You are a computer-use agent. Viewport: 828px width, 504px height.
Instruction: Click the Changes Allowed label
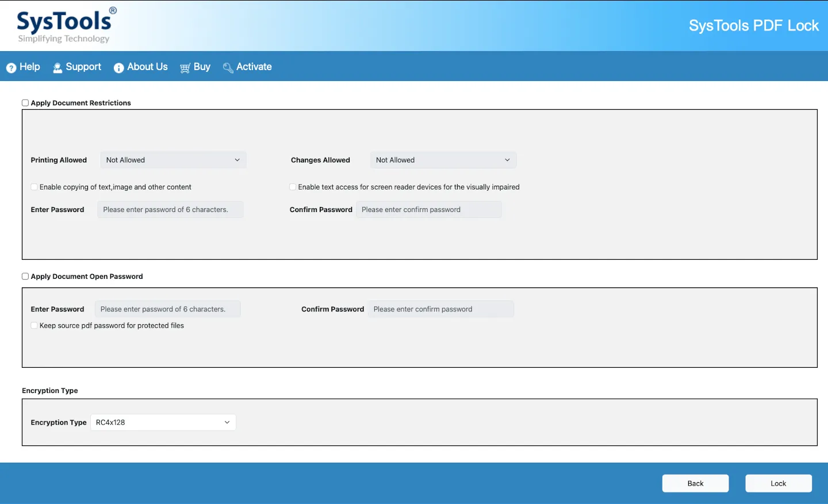tap(320, 160)
